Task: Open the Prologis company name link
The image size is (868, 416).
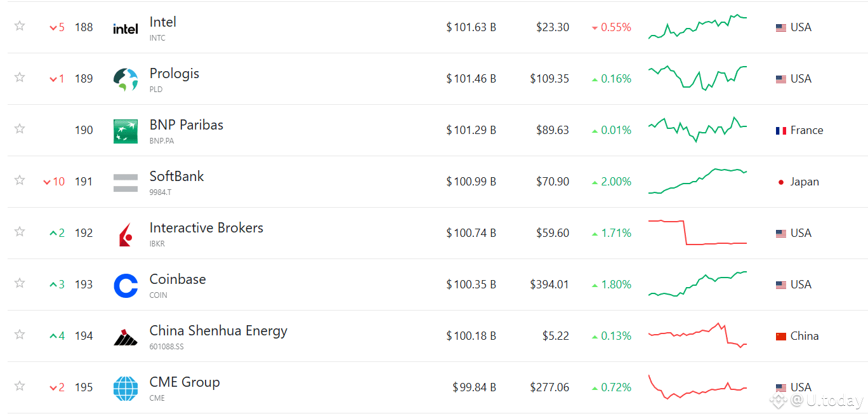Action: [174, 74]
